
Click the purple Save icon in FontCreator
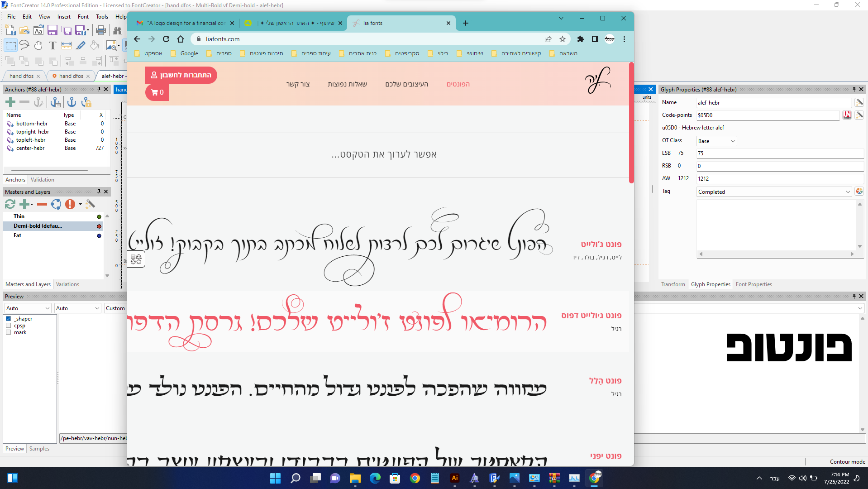tap(52, 30)
